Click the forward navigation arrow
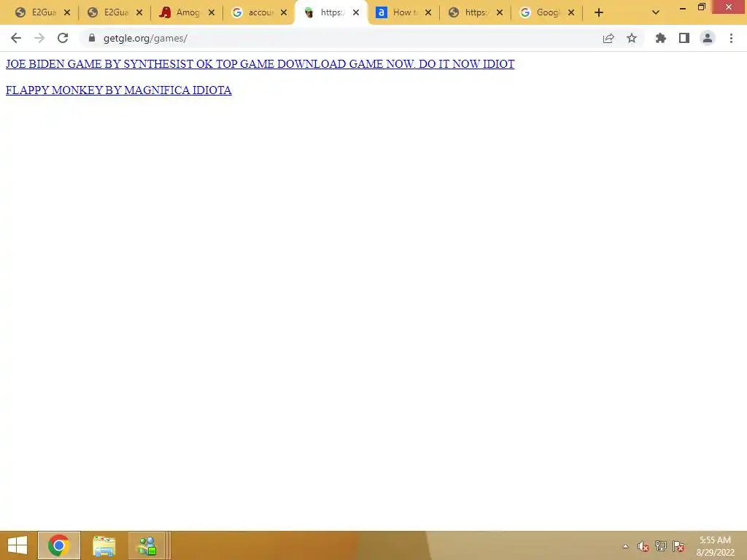 (x=39, y=38)
